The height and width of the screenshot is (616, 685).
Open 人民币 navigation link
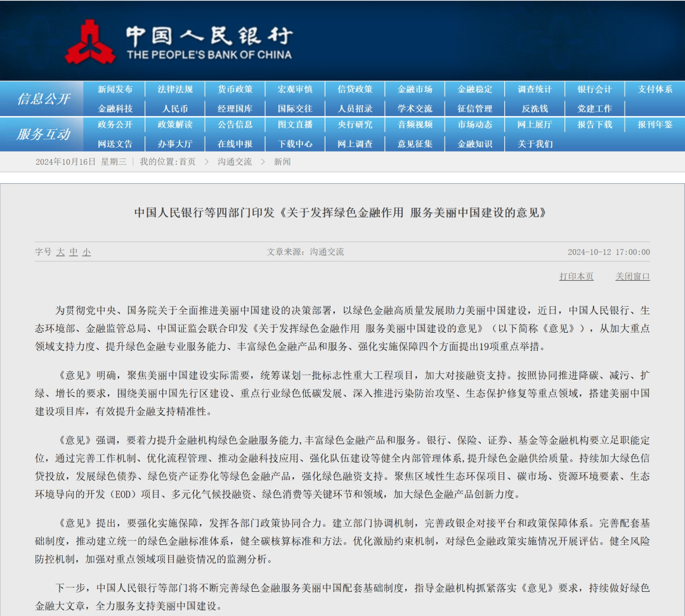click(175, 109)
